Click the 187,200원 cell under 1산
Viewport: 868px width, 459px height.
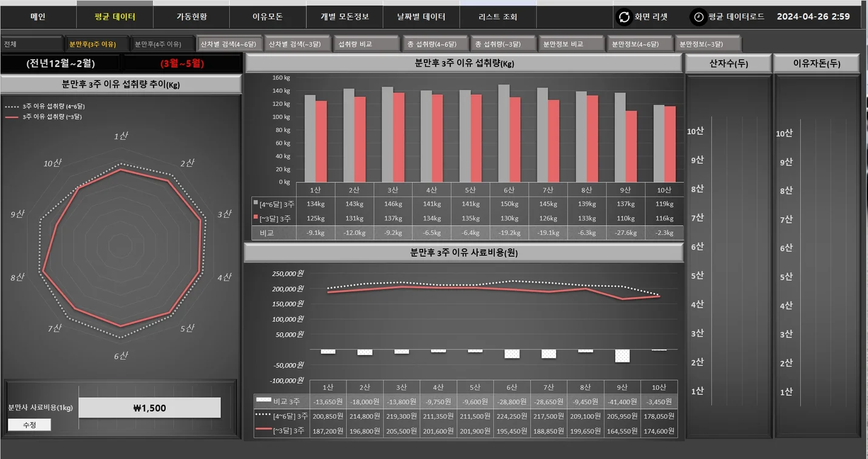tap(328, 431)
